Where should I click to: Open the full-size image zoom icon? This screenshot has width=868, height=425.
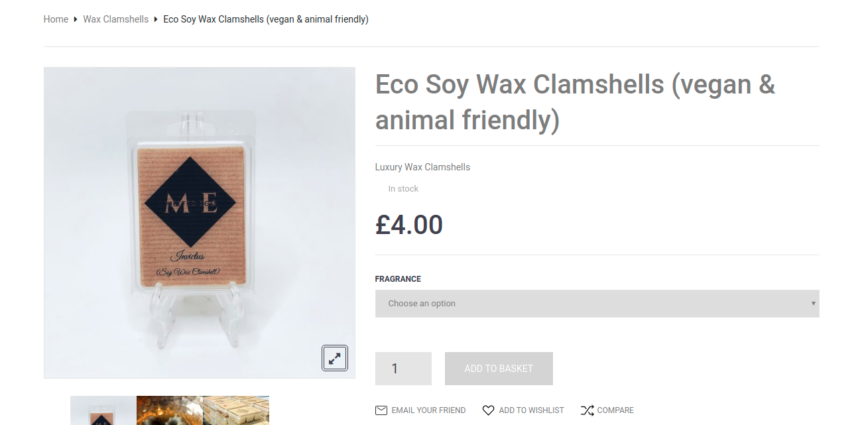click(334, 357)
